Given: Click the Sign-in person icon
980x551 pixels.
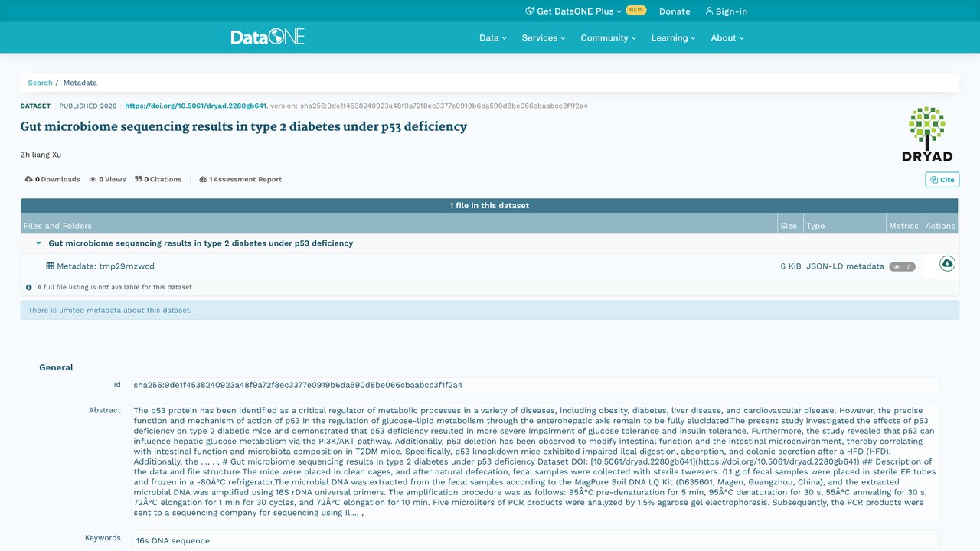Looking at the screenshot, I should click(x=709, y=11).
